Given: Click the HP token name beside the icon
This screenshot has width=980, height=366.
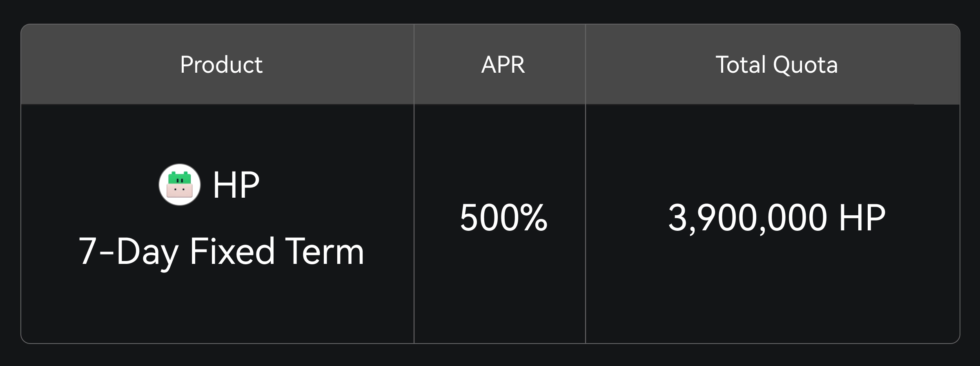Looking at the screenshot, I should (x=236, y=185).
